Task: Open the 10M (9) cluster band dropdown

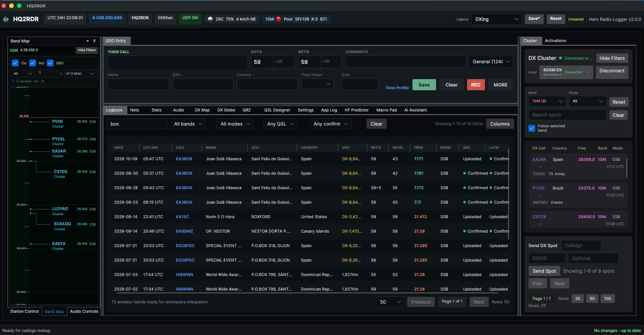Action: click(x=547, y=101)
